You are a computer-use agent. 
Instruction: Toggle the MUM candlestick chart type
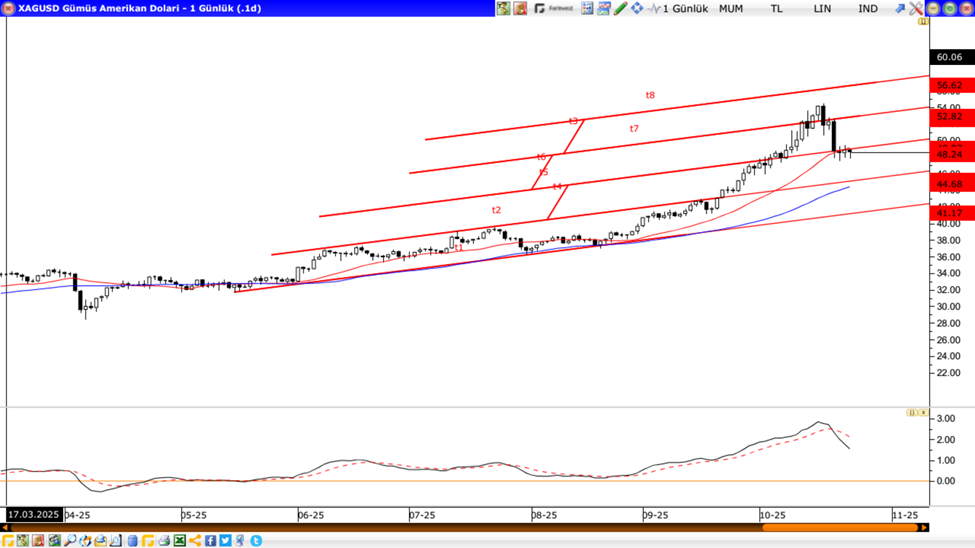click(731, 8)
